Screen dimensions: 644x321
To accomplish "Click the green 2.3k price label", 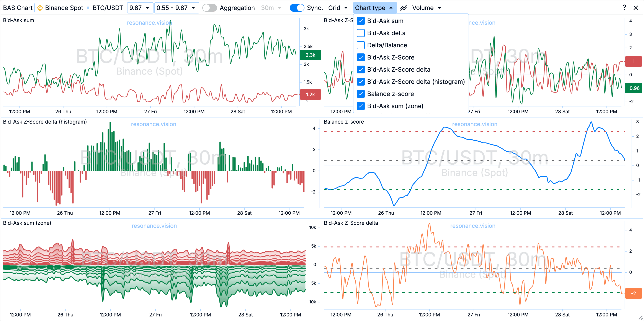I will [310, 55].
